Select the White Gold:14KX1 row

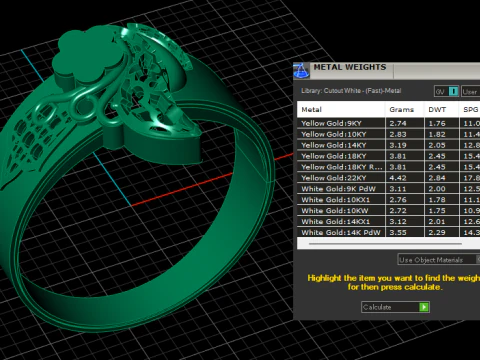tap(388, 222)
